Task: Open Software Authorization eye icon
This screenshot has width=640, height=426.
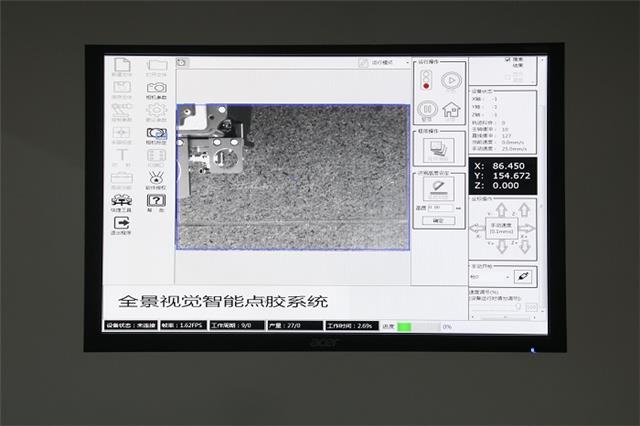Action: (x=156, y=176)
